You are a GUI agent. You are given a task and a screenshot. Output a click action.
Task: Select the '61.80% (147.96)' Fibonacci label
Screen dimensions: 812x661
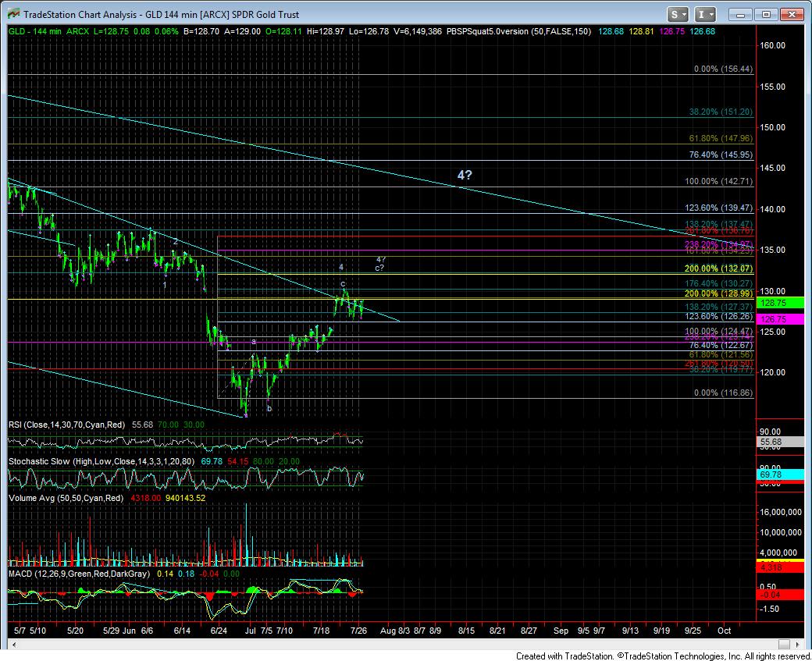tap(721, 138)
